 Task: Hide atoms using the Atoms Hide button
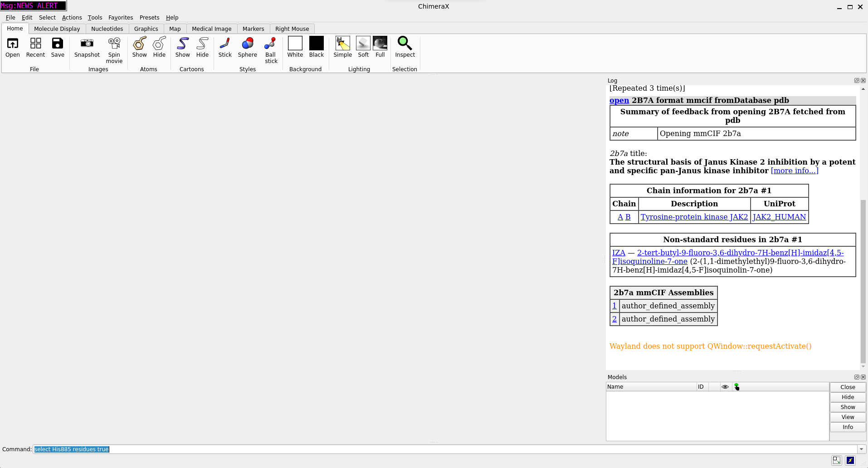point(159,48)
